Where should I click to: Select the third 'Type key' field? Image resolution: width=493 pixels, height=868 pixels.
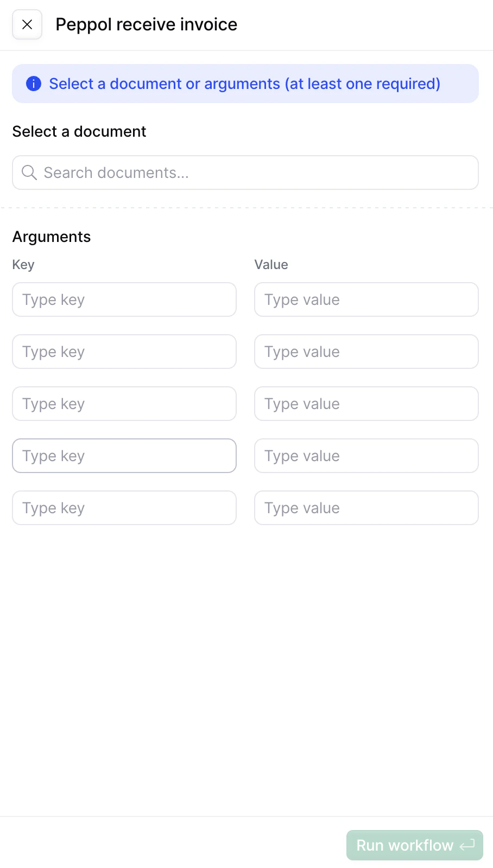click(124, 404)
